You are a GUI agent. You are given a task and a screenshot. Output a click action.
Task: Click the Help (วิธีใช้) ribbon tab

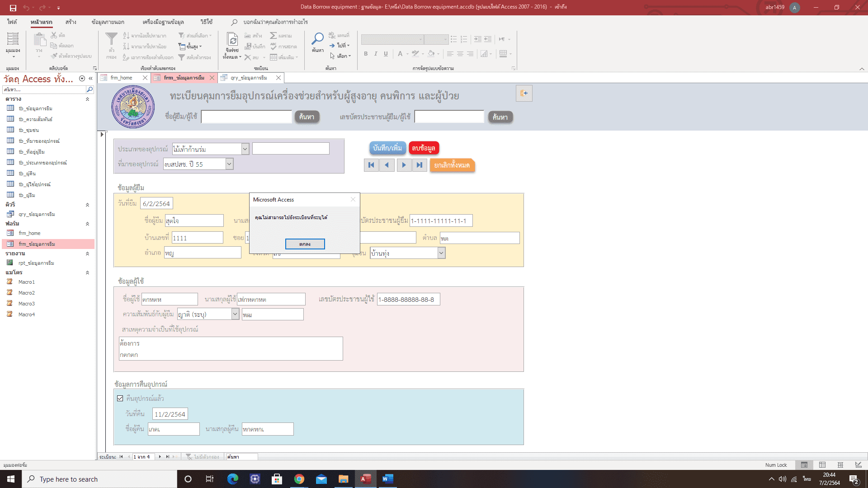click(206, 22)
